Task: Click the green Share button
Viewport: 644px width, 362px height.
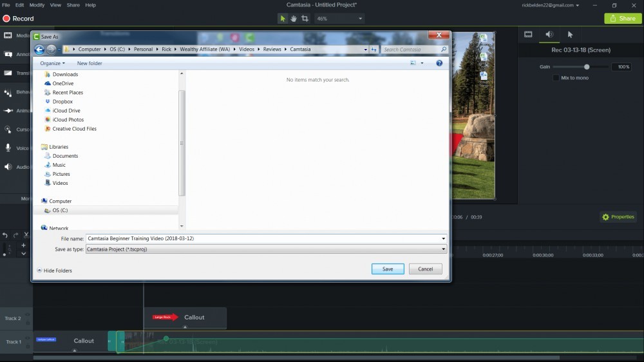Action: (623, 19)
